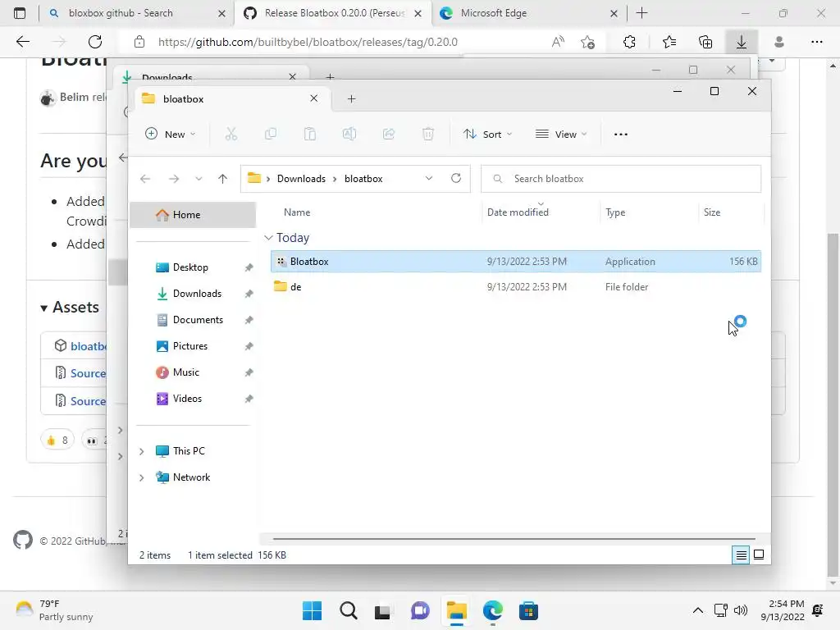840x630 pixels.
Task: Refresh the Edge browser page
Action: tap(95, 42)
